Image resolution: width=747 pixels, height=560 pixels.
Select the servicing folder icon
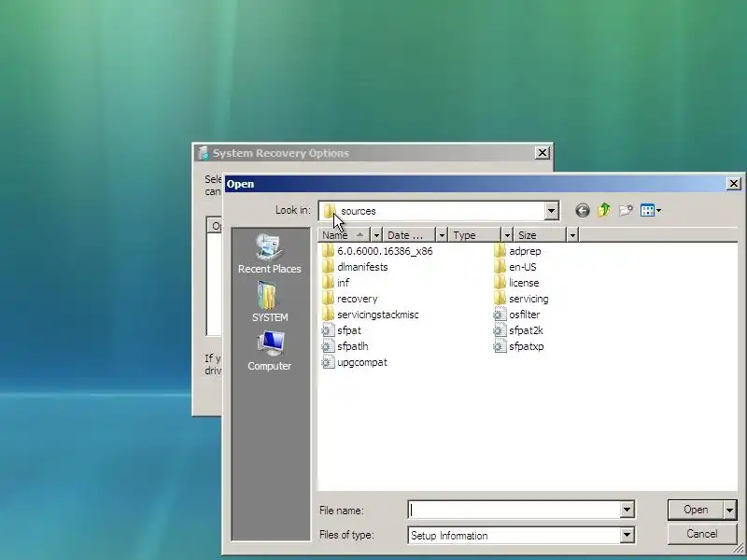click(x=500, y=299)
